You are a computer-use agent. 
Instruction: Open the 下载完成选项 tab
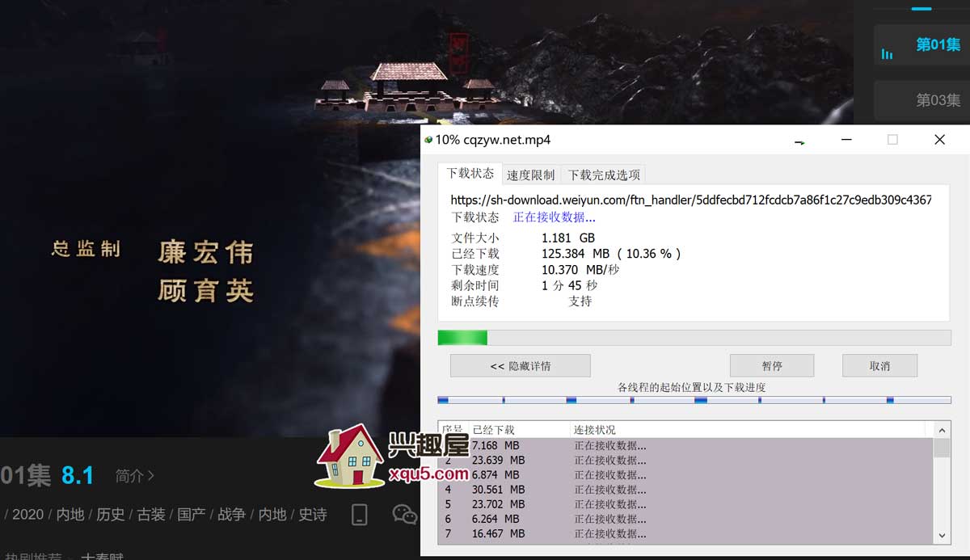603,175
